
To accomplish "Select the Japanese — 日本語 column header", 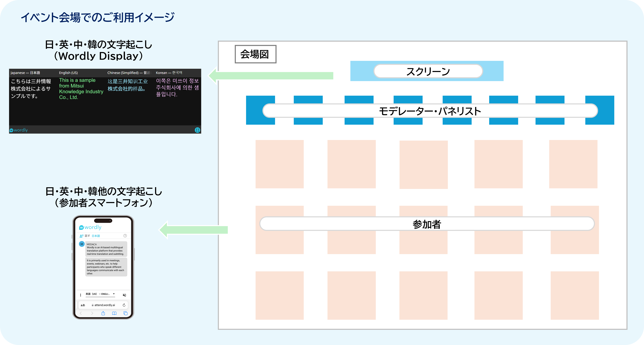I will 25,73.
